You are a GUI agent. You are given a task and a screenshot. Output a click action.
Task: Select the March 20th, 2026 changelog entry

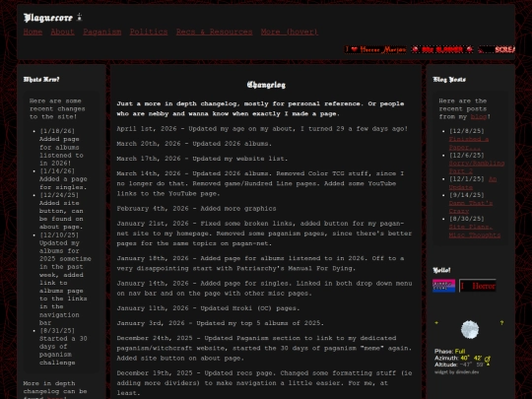[194, 144]
